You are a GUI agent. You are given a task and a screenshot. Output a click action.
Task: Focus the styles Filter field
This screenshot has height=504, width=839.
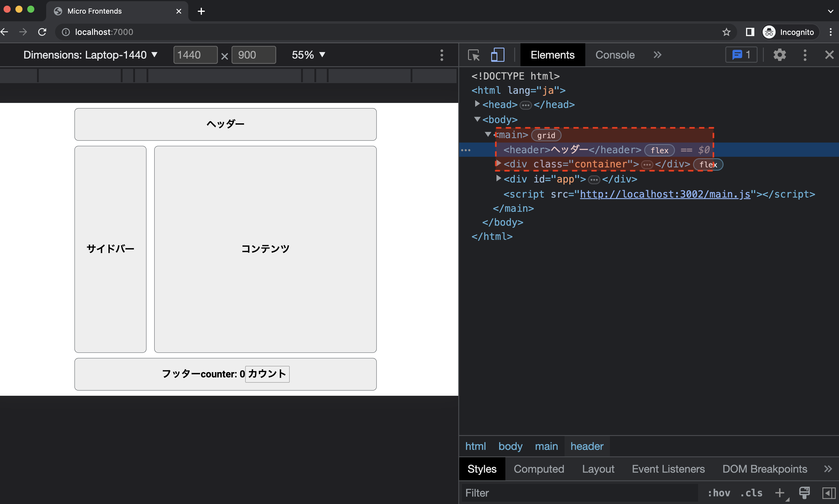(579, 493)
